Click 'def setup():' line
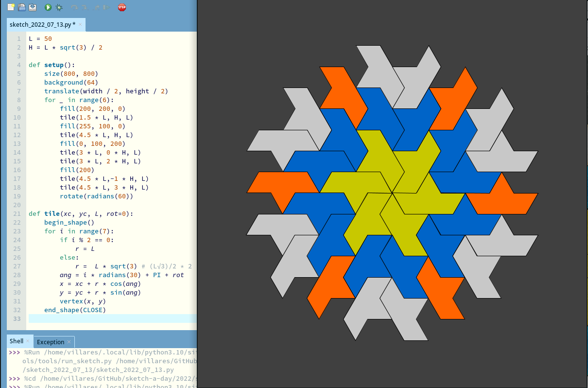The height and width of the screenshot is (388, 588). click(x=52, y=65)
